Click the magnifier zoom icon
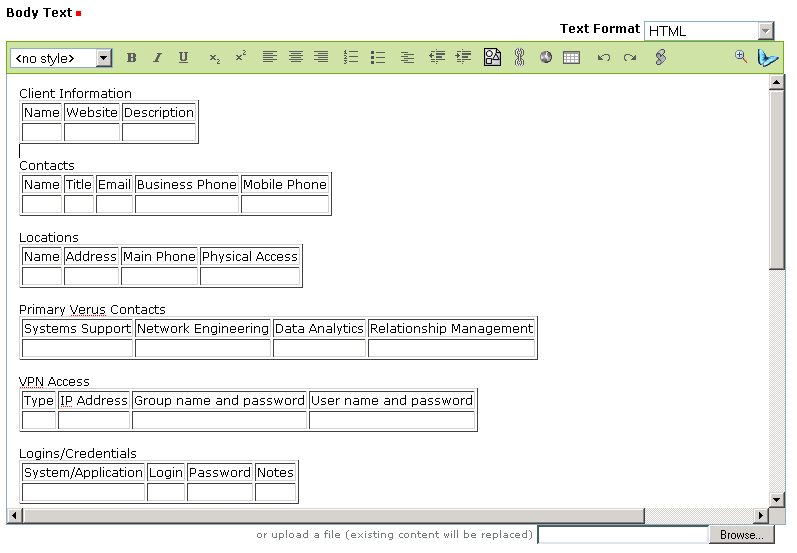The width and height of the screenshot is (797, 553). [741, 57]
